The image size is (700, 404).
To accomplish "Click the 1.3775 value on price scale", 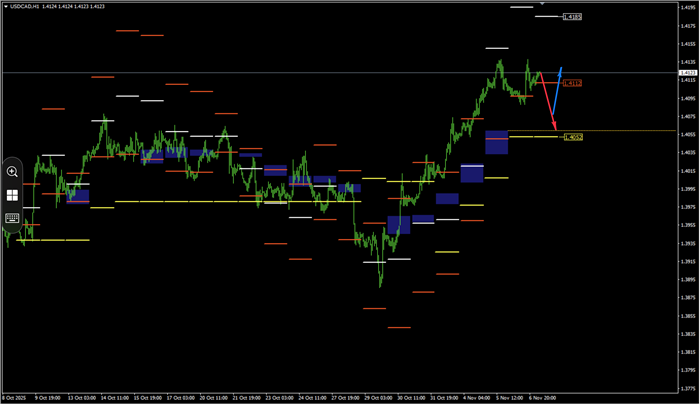I will coord(688,389).
